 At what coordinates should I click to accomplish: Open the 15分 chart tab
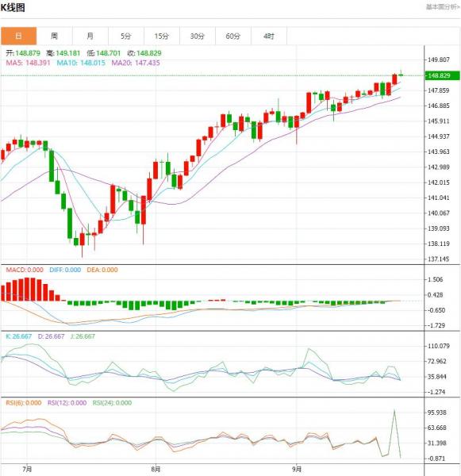point(162,36)
